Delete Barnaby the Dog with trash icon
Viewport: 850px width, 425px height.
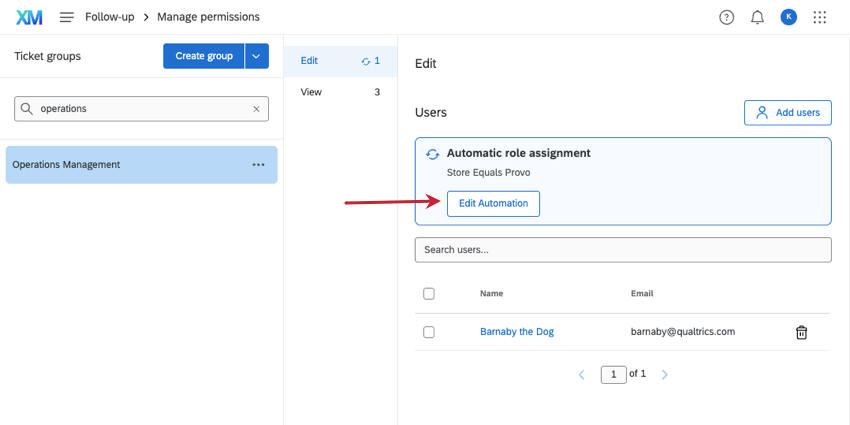click(801, 332)
